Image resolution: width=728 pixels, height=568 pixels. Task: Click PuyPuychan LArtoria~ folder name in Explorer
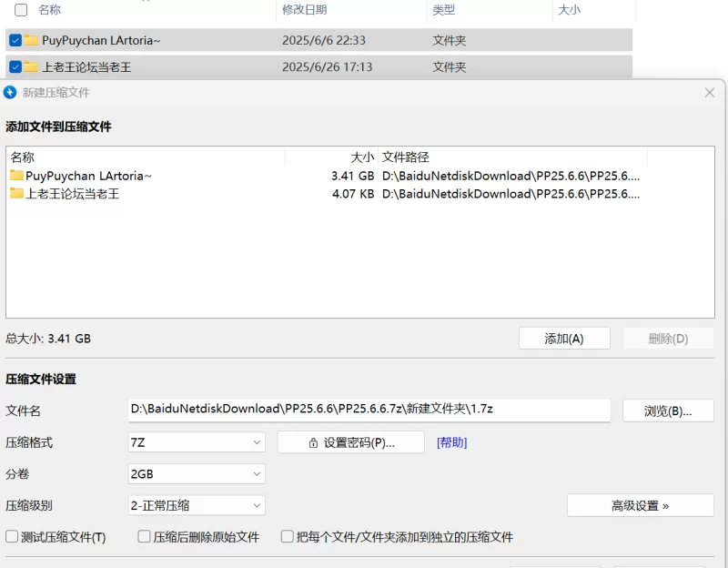[101, 40]
